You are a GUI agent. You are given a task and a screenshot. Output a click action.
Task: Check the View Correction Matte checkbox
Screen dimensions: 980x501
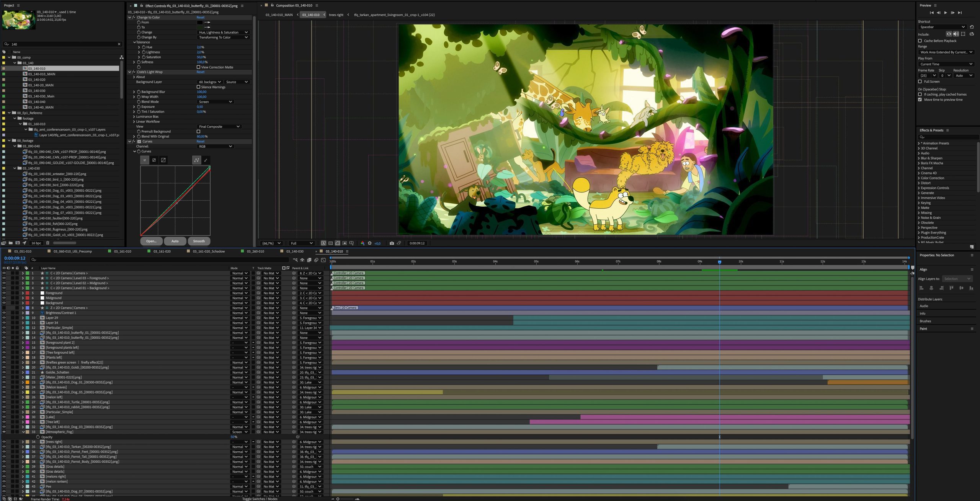[198, 67]
